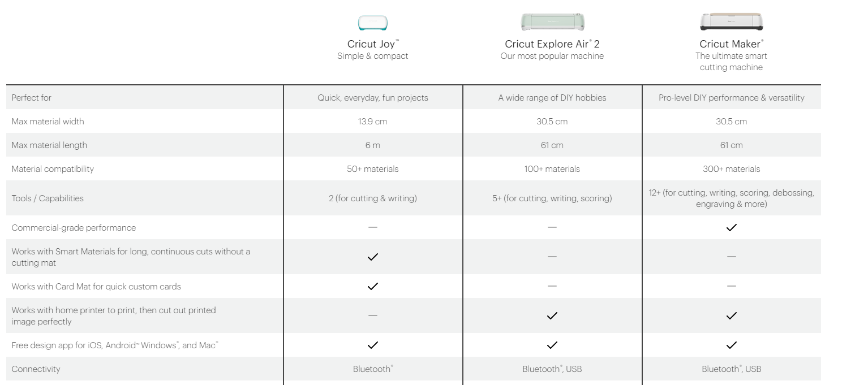Click Cricut Joy Card Mat checkmark
Screen dimensions: 868x385
pyautogui.click(x=373, y=286)
